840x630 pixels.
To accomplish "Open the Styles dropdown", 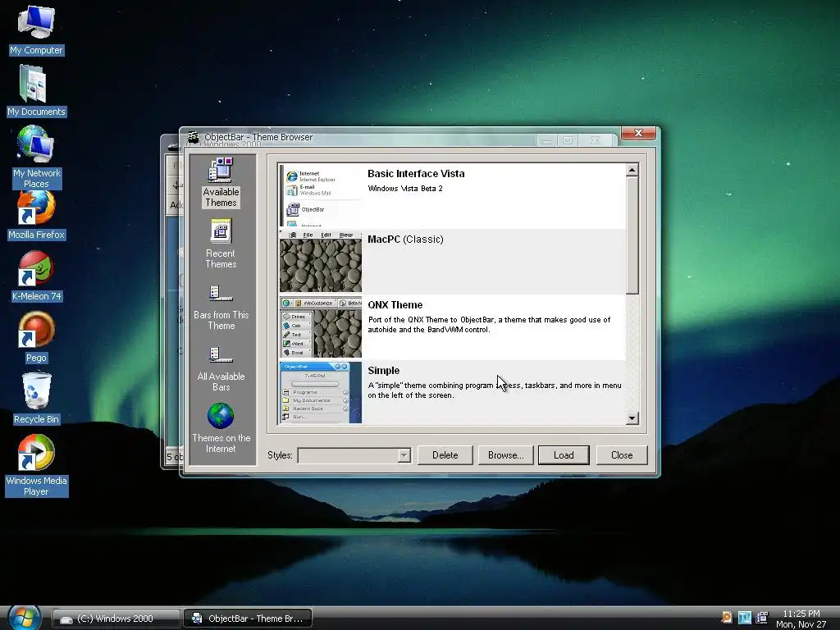I will tap(404, 454).
